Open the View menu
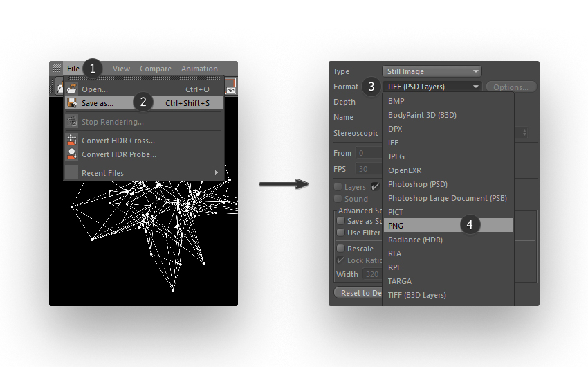588x367 pixels. (x=122, y=69)
